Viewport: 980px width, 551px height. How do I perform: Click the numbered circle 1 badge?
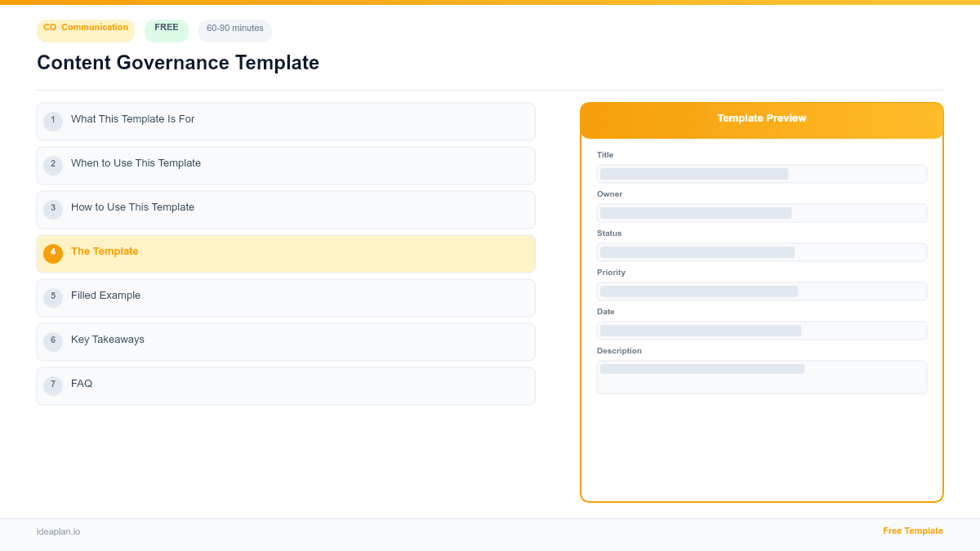click(x=53, y=121)
